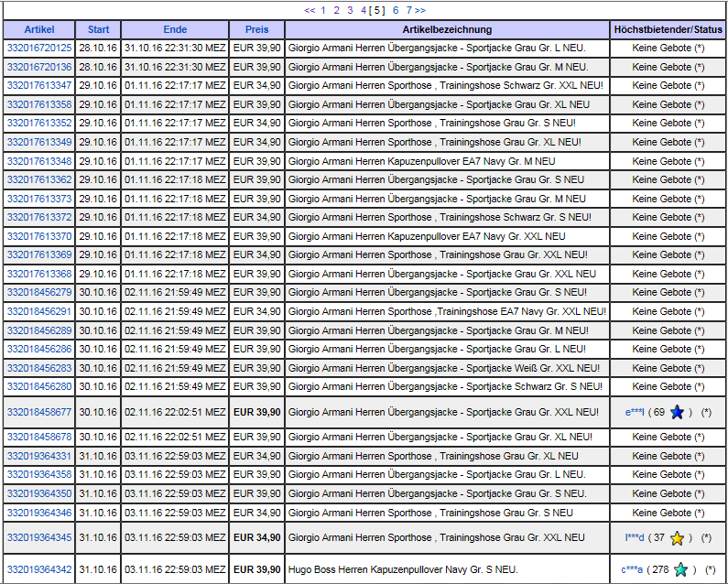Select the Hugo Boss Herren Kapuzenpullover description
The height and width of the screenshot is (584, 728).
[403, 569]
